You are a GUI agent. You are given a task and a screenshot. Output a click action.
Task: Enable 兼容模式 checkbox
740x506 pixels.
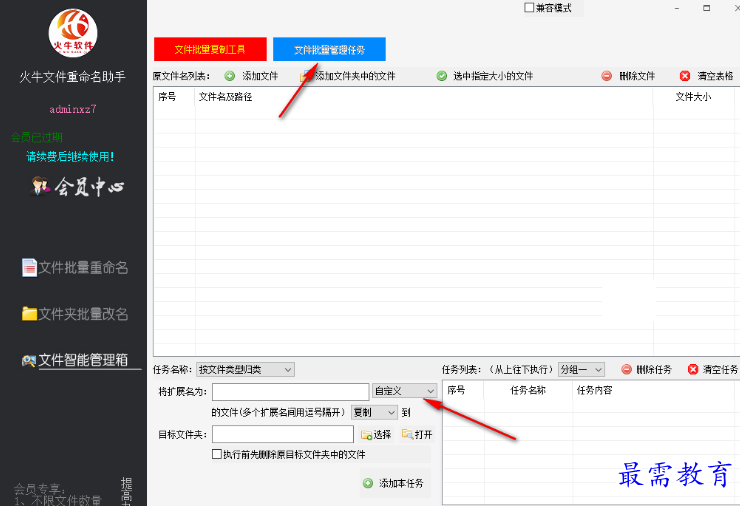coord(529,8)
